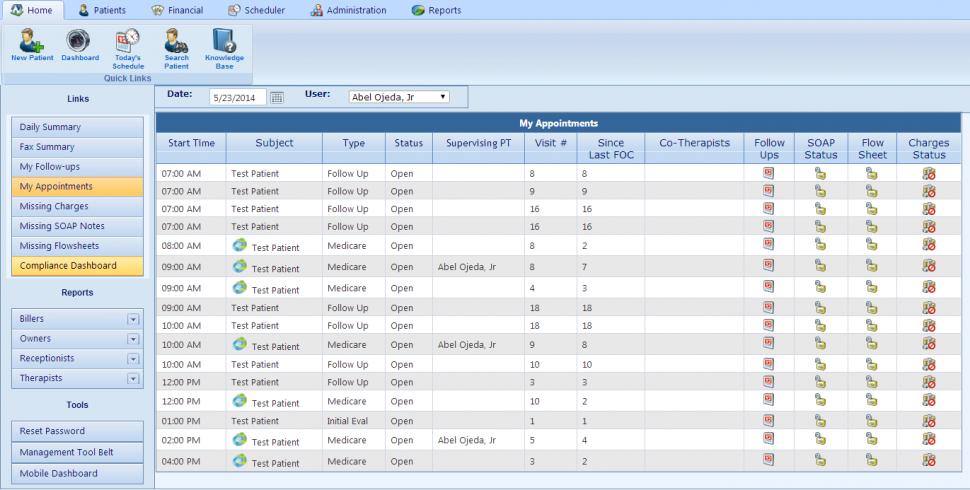Click Medicare globe icon for 08:00 AM appointment

239,244
